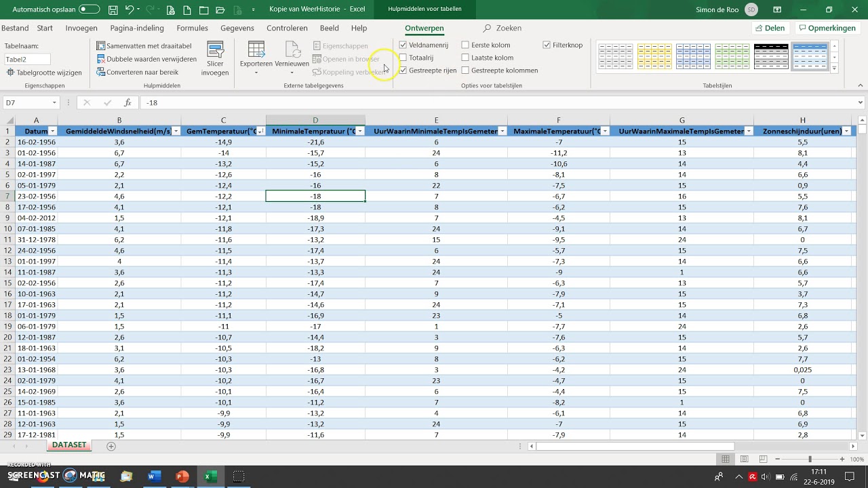This screenshot has width=868, height=488.
Task: Switch to the Formules tab
Action: tap(192, 28)
